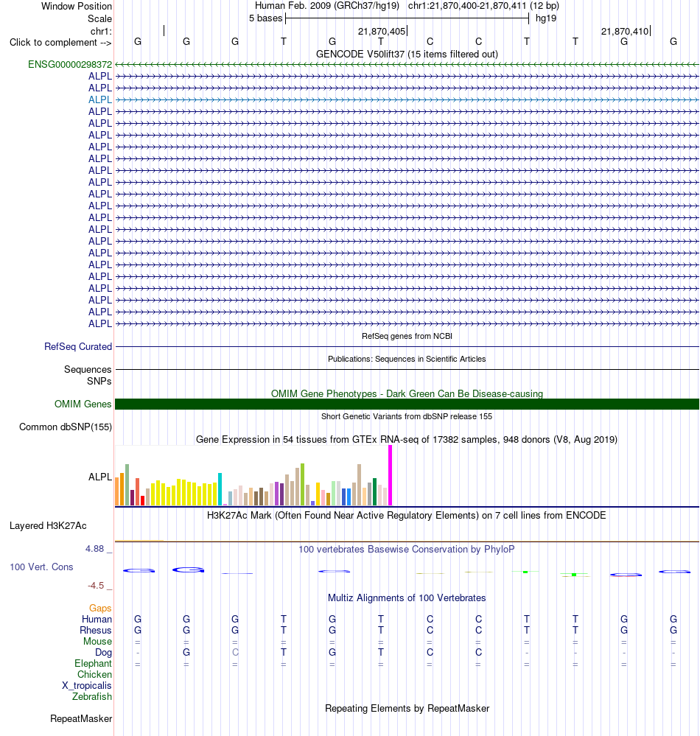This screenshot has height=736, width=700.
Task: Click the Common dbSNP(155) track label
Action: (x=66, y=427)
